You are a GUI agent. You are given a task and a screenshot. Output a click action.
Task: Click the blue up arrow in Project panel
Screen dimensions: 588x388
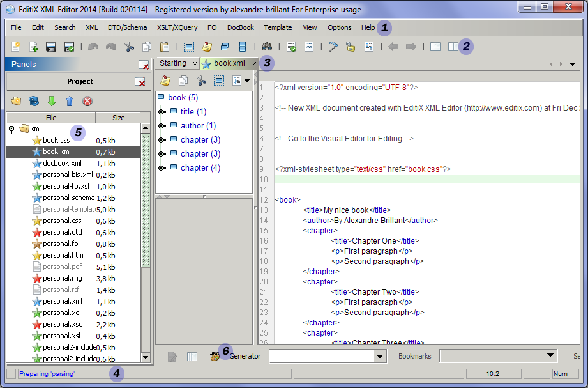tap(70, 101)
